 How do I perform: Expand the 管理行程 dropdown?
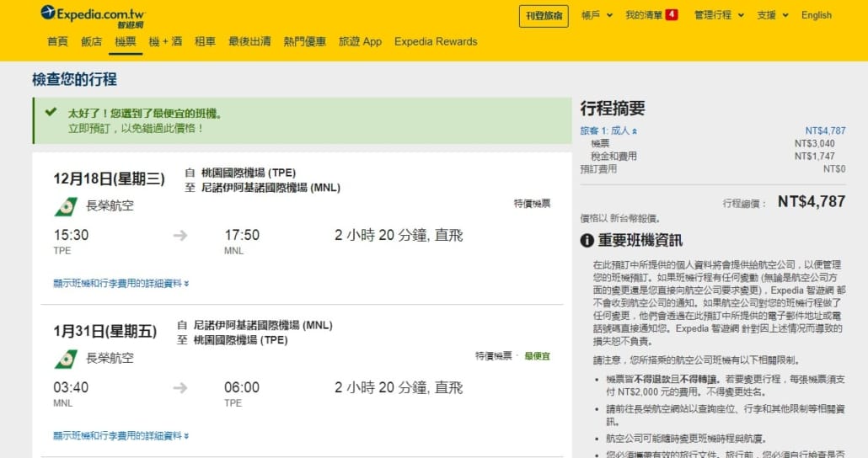(x=719, y=15)
